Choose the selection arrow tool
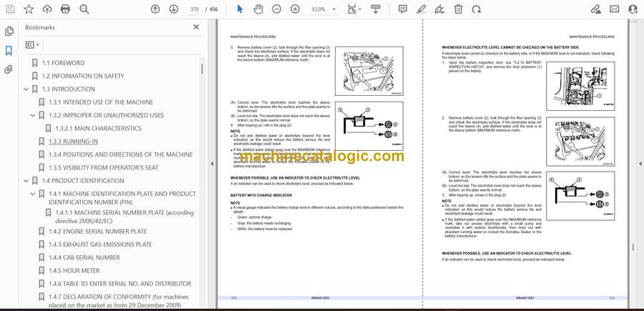Viewport: 644px width, 311px height. pyautogui.click(x=240, y=9)
